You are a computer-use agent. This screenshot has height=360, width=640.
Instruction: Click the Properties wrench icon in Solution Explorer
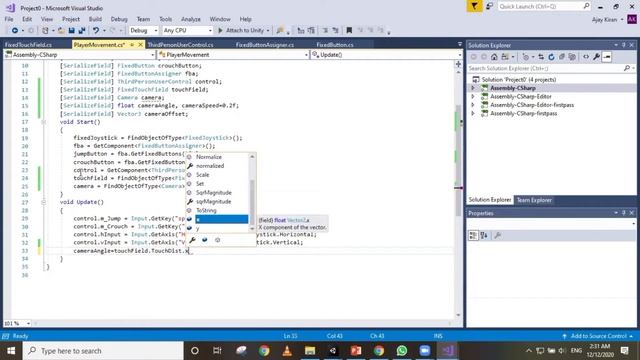pos(596,57)
